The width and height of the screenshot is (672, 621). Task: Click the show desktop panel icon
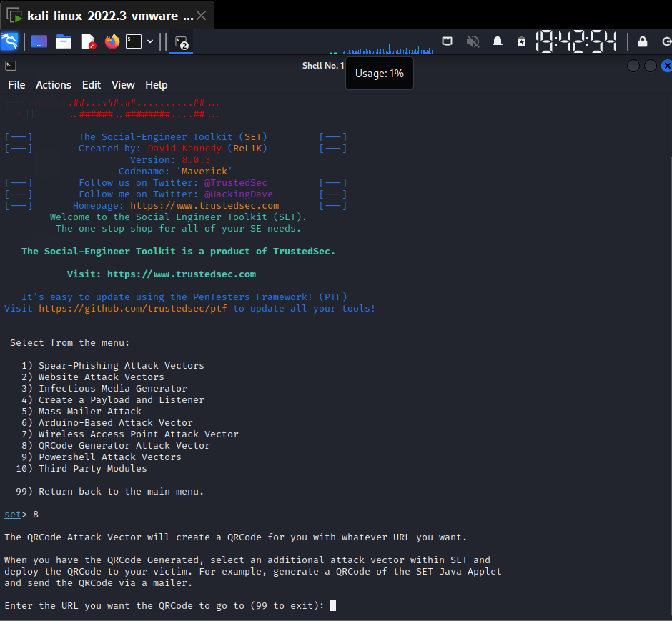tap(39, 42)
